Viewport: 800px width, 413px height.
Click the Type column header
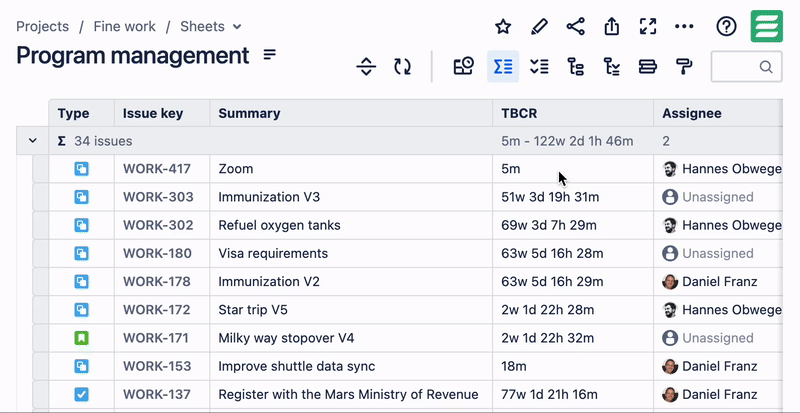82,113
